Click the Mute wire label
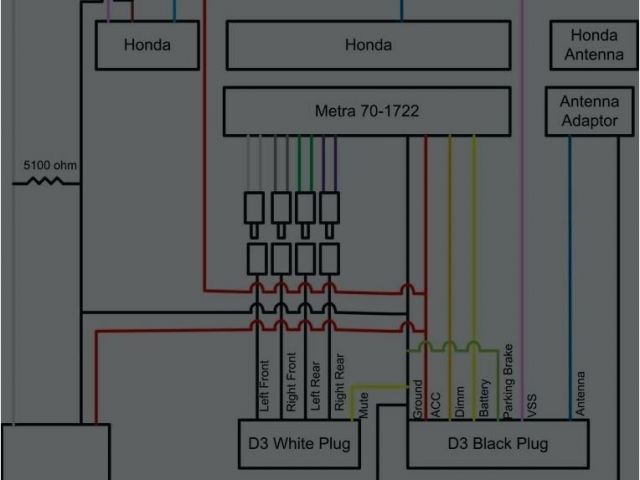The width and height of the screenshot is (640, 480). (363, 404)
